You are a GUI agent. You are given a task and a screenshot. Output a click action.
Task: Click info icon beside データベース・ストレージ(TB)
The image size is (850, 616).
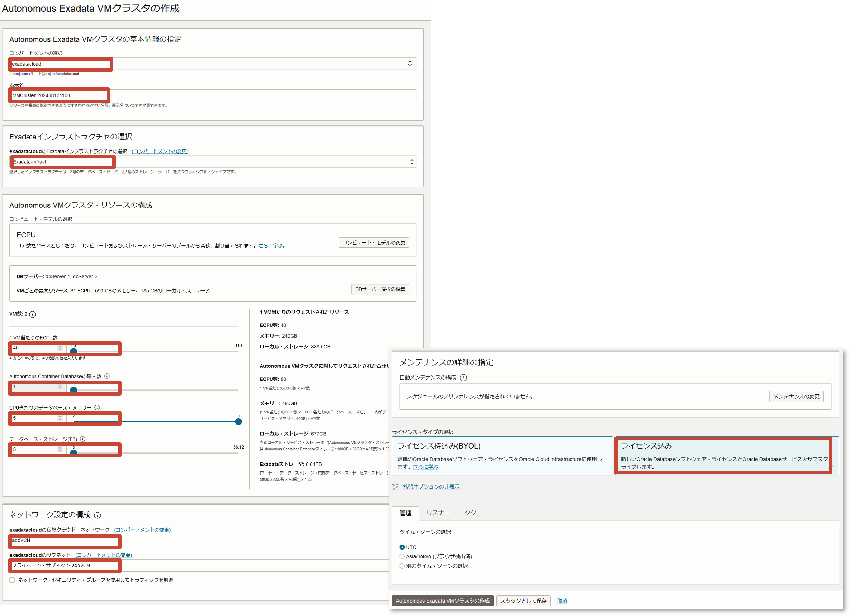click(x=83, y=439)
